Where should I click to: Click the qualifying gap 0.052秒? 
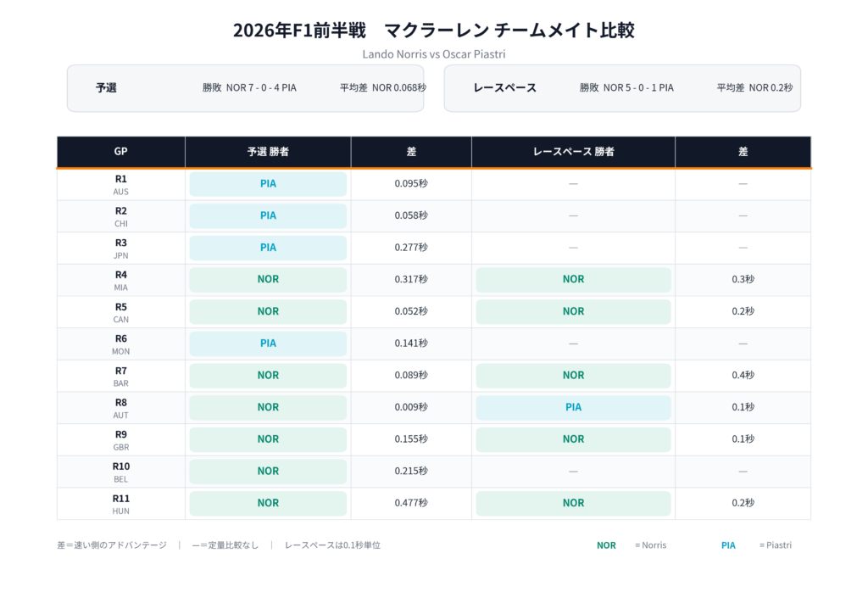coord(411,312)
